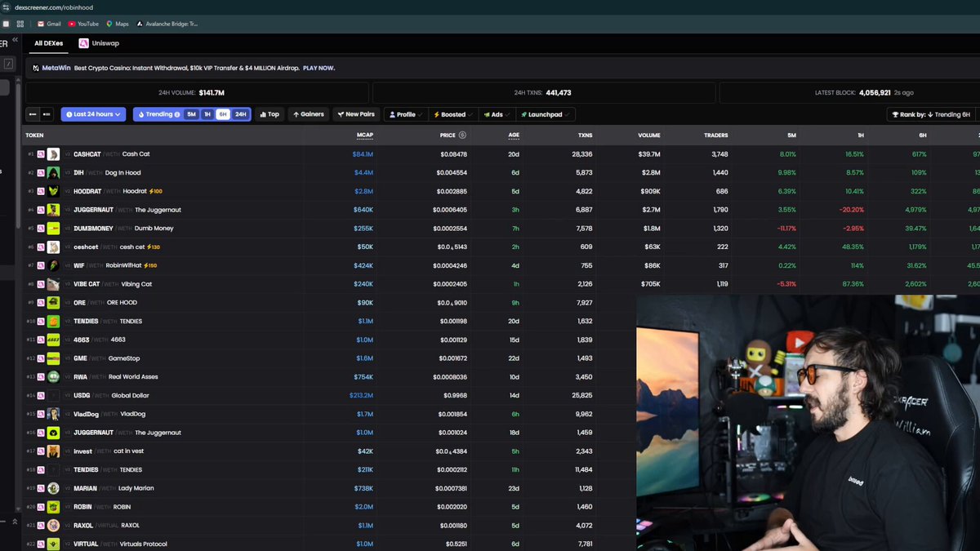The height and width of the screenshot is (551, 980).
Task: Click the Trending info icon
Action: tap(177, 114)
